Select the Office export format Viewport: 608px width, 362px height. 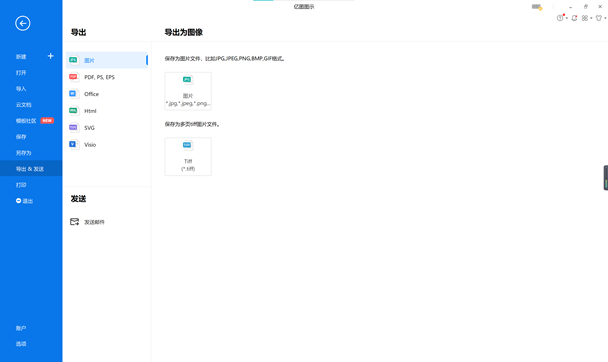pos(107,94)
